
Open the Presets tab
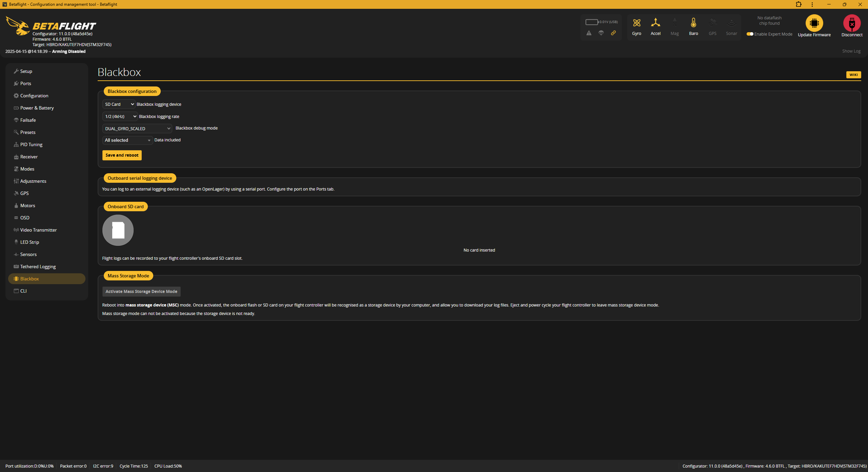47,132
